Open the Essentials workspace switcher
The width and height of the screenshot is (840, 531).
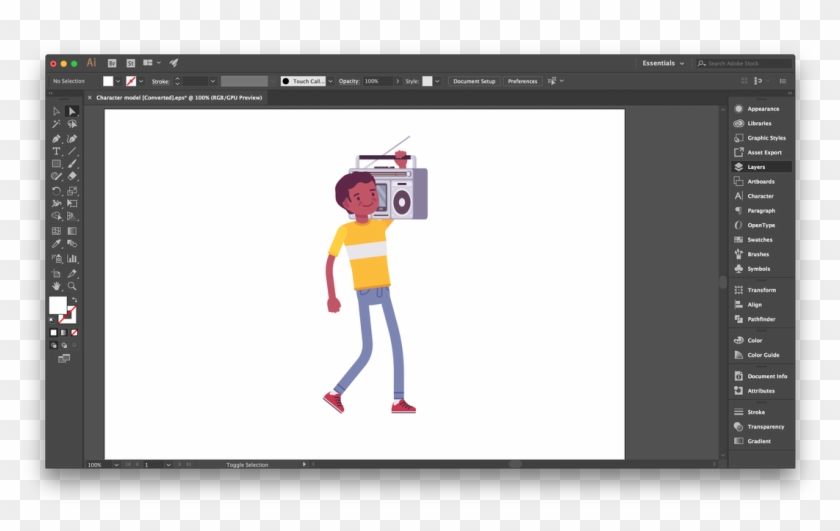663,63
